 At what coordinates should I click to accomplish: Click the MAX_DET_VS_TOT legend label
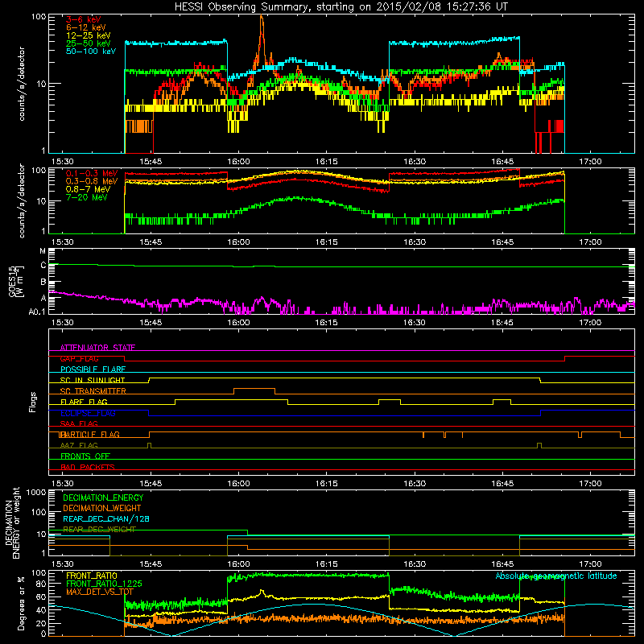(100, 592)
